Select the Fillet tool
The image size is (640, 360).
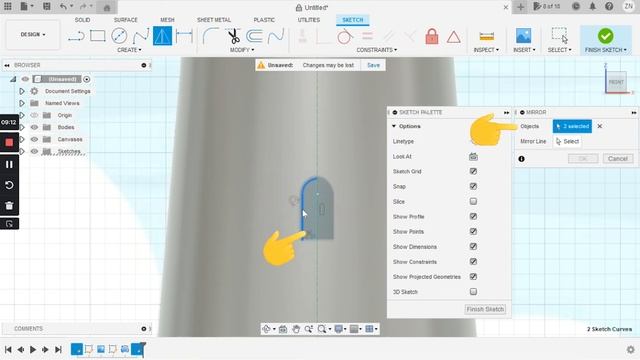pos(210,36)
